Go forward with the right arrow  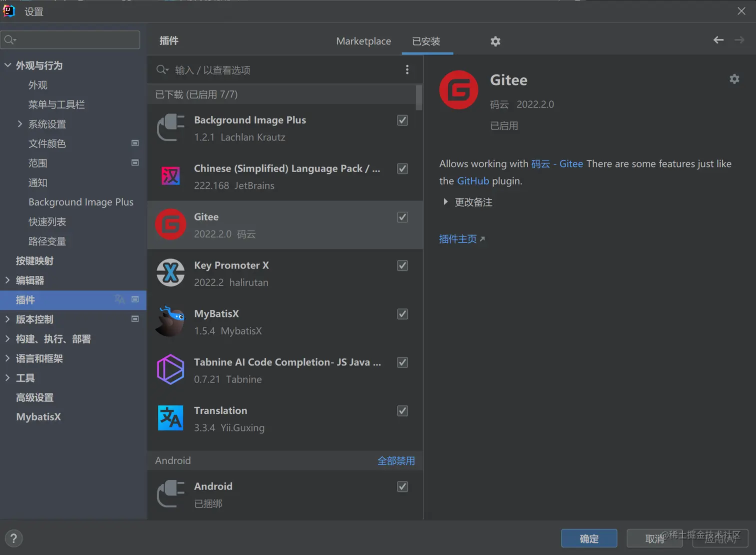coord(739,40)
